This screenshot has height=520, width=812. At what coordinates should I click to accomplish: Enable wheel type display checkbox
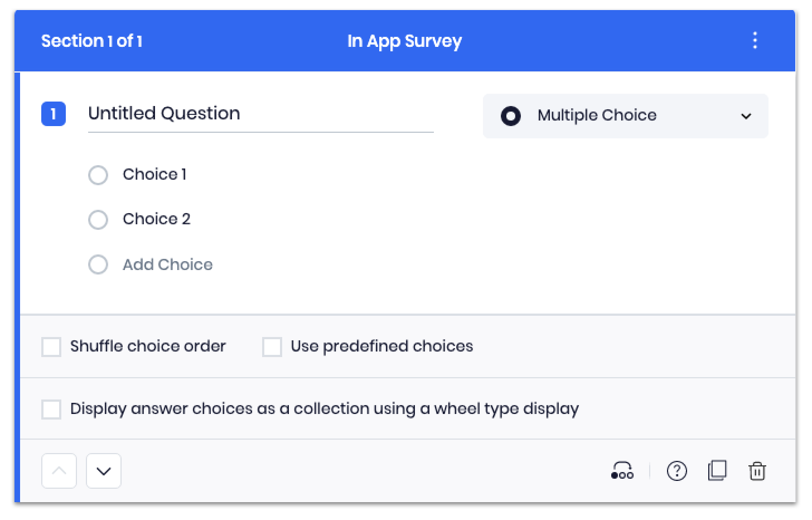tap(51, 409)
